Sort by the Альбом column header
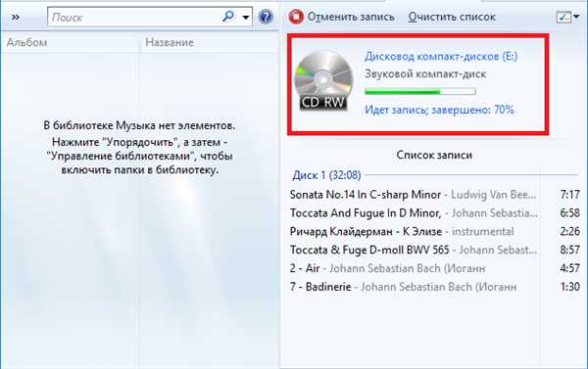Screen dimensions: 588x369 [27, 42]
